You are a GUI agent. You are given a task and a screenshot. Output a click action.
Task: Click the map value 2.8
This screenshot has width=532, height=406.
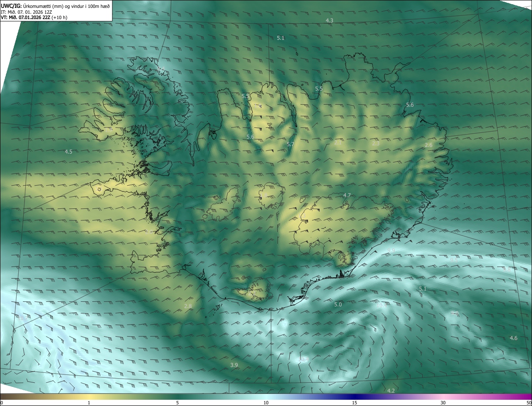pos(188,306)
